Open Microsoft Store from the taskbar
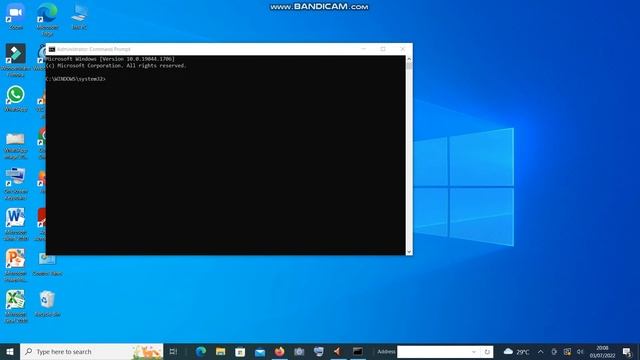This screenshot has width=640, height=360. [240, 351]
